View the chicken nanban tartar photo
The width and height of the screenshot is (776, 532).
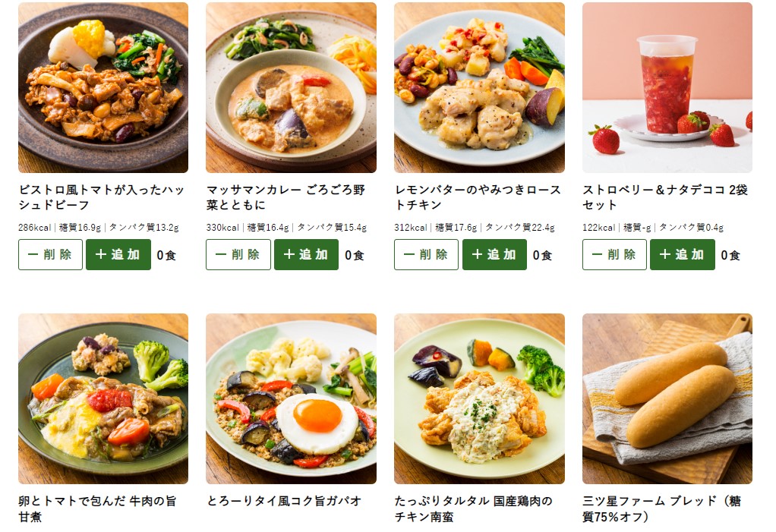(479, 398)
